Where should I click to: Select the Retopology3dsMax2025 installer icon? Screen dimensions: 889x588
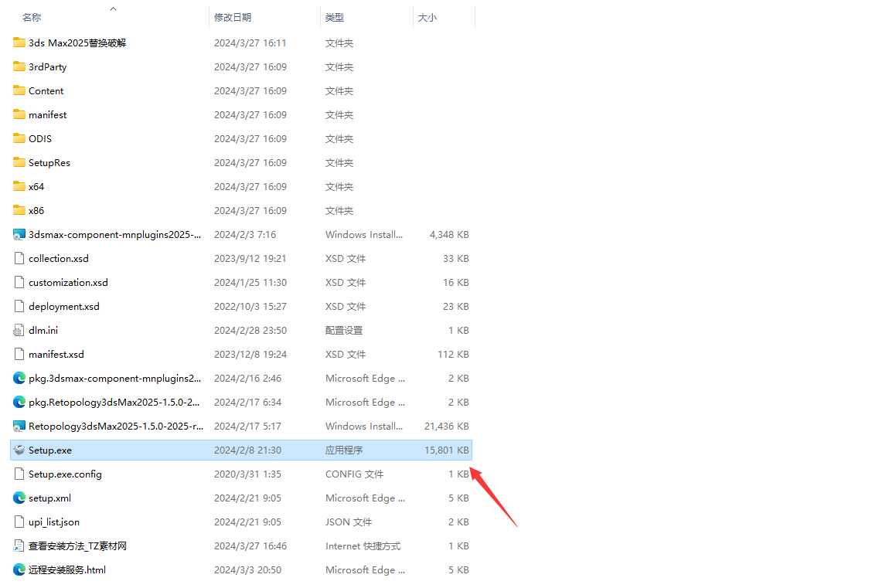[19, 426]
